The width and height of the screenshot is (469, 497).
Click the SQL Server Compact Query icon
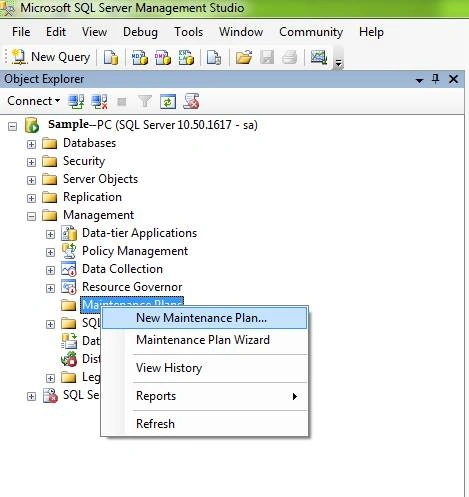pyautogui.click(x=214, y=57)
